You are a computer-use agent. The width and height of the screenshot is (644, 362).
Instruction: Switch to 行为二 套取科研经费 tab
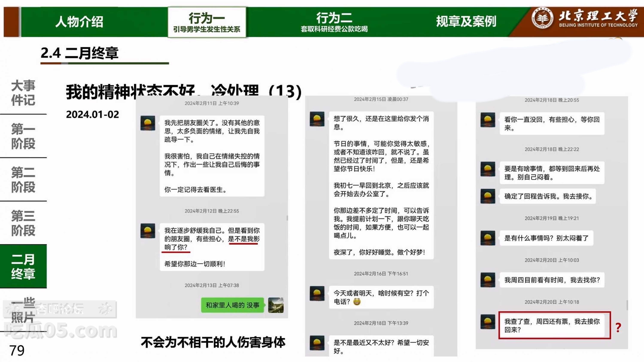(334, 22)
